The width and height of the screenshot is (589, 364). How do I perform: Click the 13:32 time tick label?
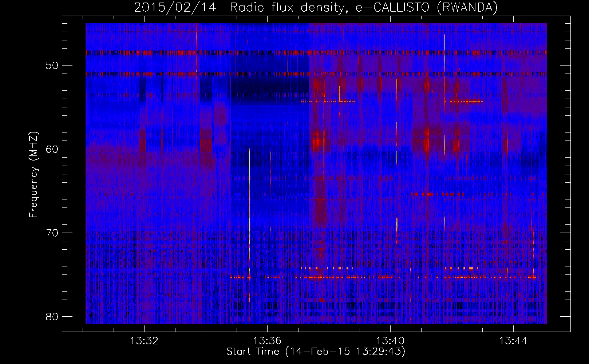(144, 341)
